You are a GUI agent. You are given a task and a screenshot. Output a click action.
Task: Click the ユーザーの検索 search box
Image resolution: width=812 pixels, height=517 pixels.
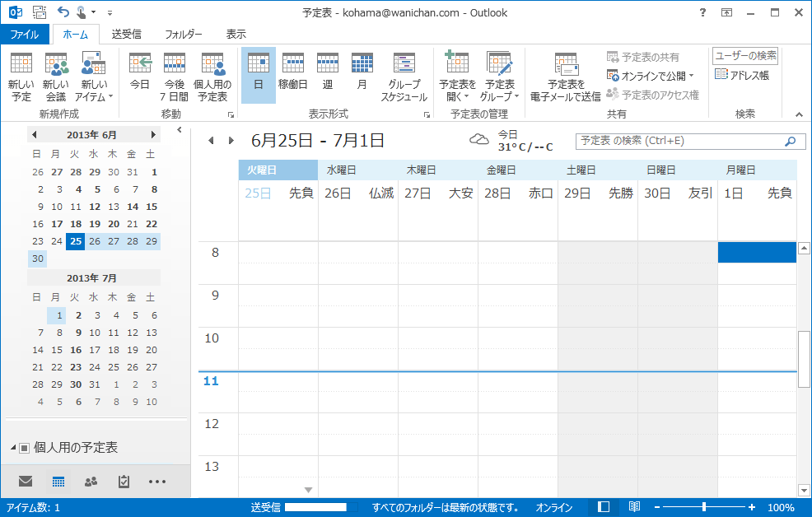tap(745, 56)
